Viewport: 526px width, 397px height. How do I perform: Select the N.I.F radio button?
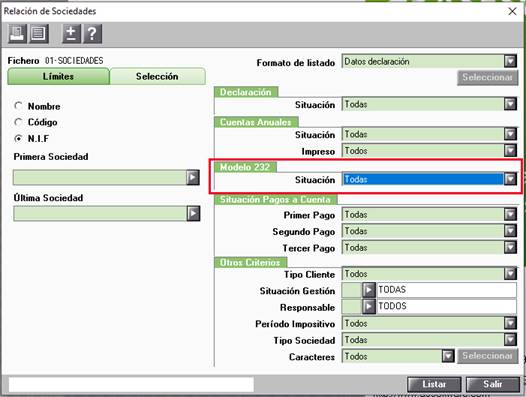[x=18, y=138]
